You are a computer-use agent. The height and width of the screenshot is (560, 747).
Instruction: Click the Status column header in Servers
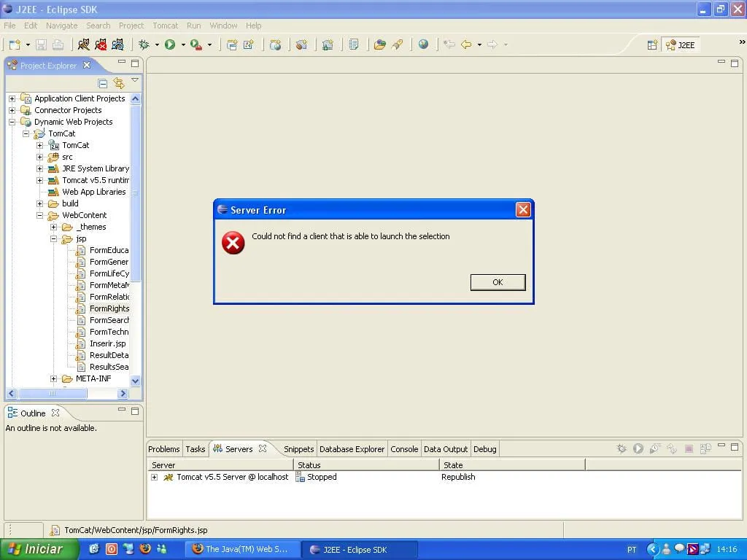pyautogui.click(x=366, y=464)
